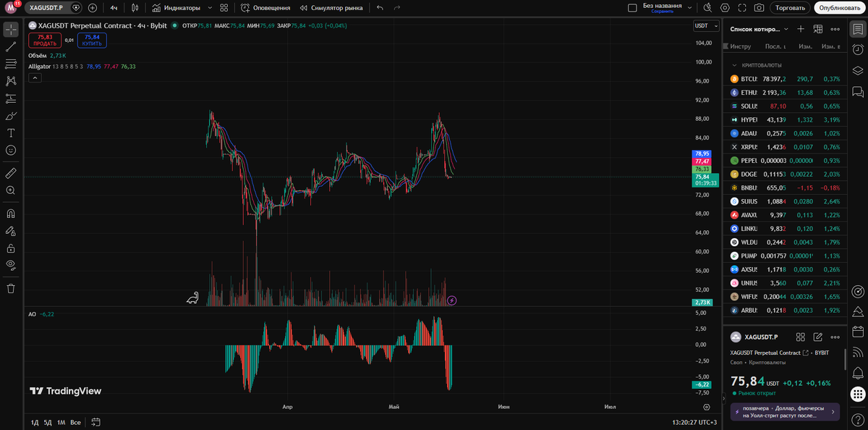
Task: Click the red ПРОДАТЬ 75,83 button
Action: (x=45, y=40)
